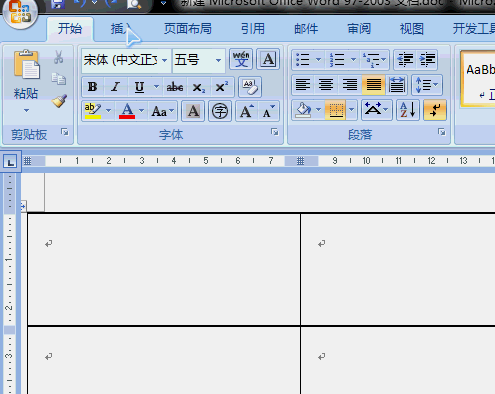Apply superscript formatting
495x394 pixels.
tap(222, 87)
